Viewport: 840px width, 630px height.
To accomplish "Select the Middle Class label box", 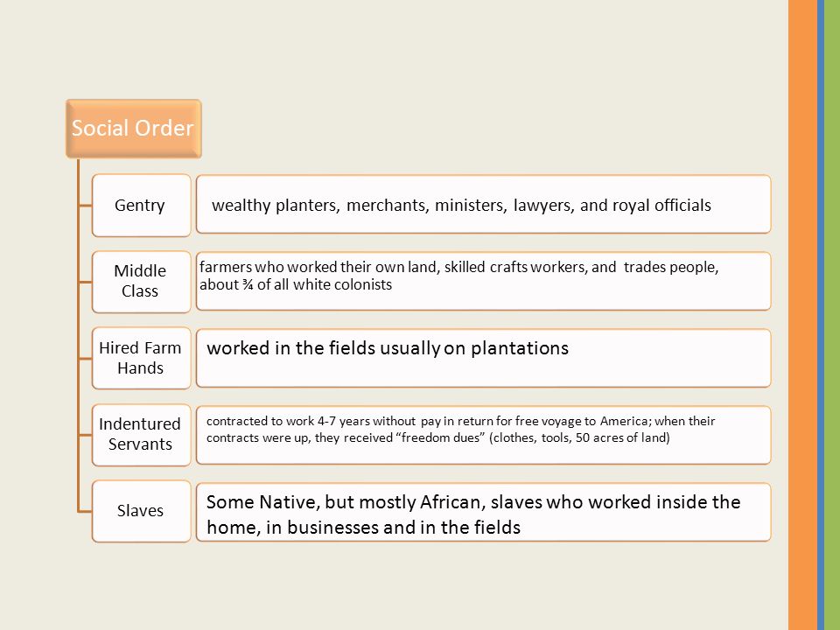I will pos(141,282).
